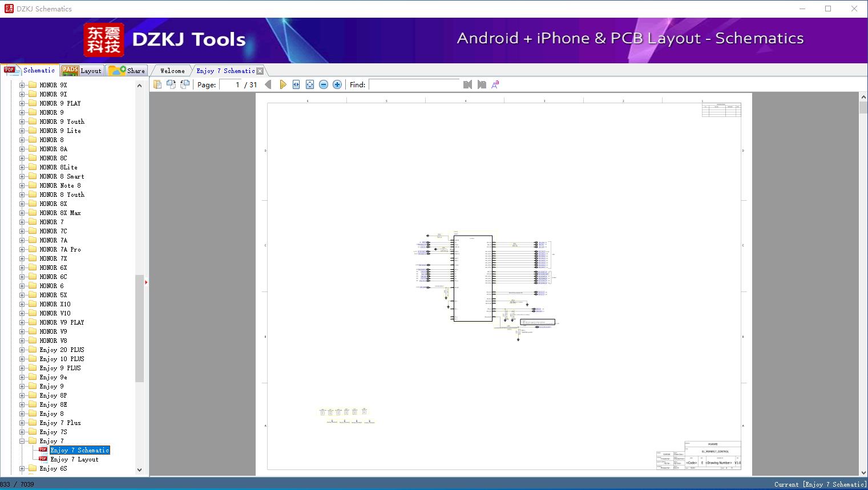Screen dimensions: 868x490
Task: Click the fit page icon
Action: [x=310, y=84]
